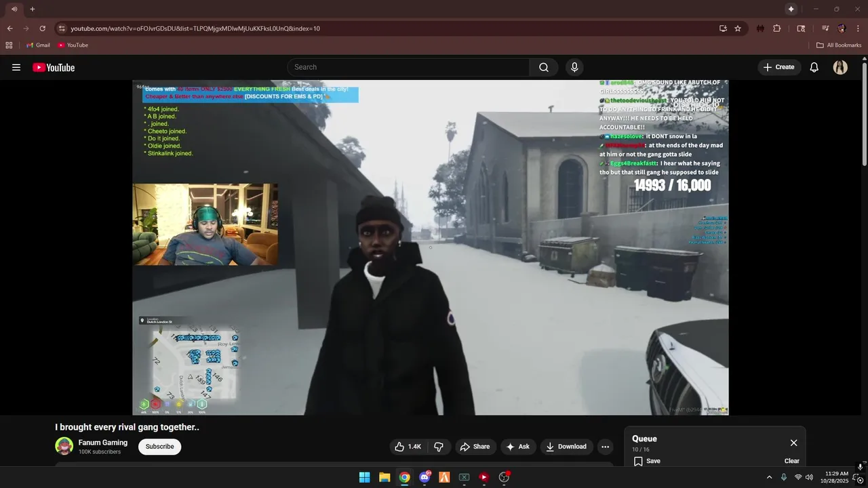Viewport: 868px width, 488px height.
Task: Open File Explorer from the taskbar
Action: coord(384,477)
